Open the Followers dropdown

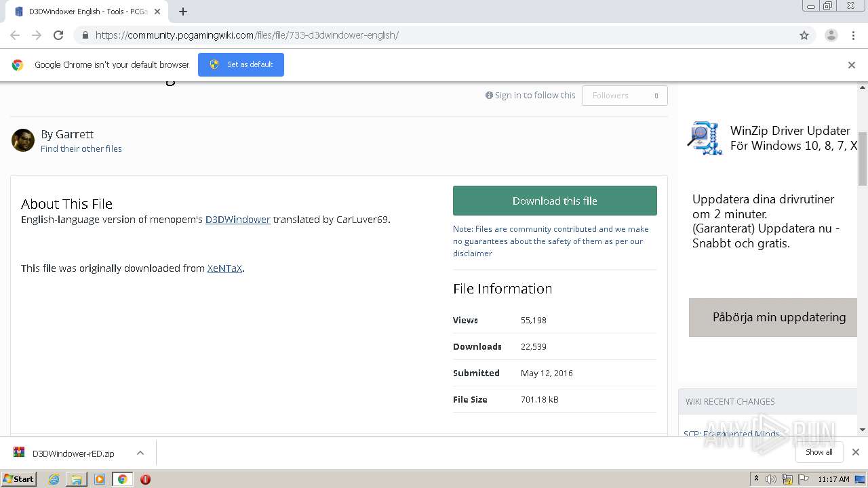(x=625, y=96)
